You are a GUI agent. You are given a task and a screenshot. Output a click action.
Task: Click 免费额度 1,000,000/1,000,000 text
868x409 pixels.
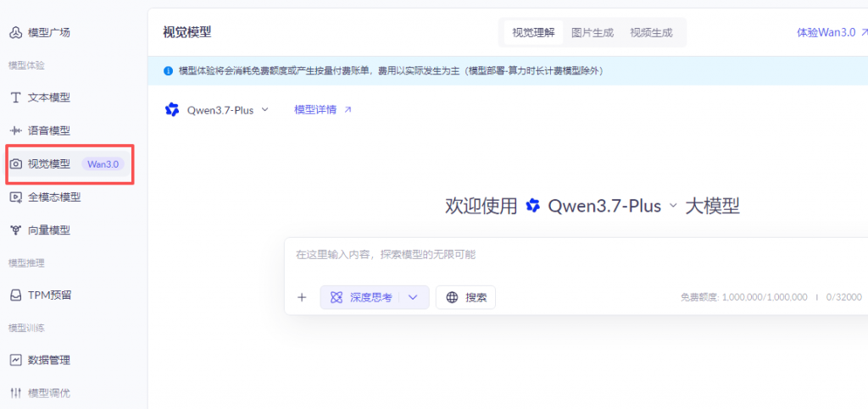[744, 297]
